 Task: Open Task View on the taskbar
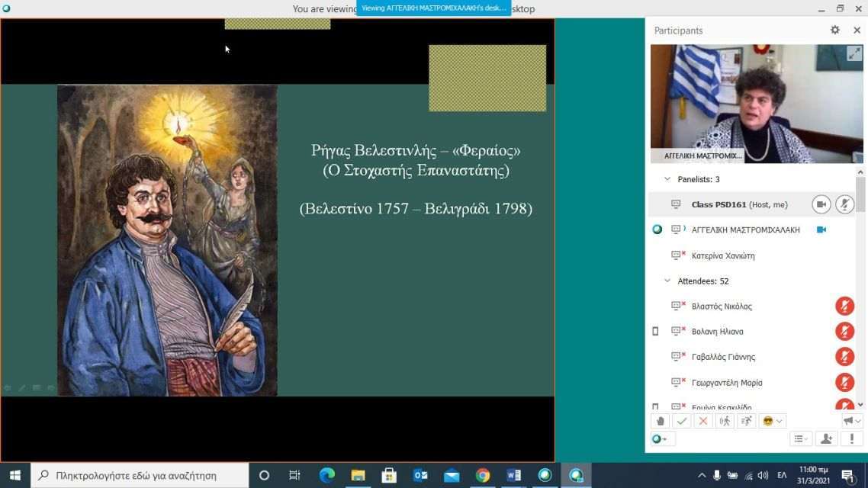click(294, 475)
